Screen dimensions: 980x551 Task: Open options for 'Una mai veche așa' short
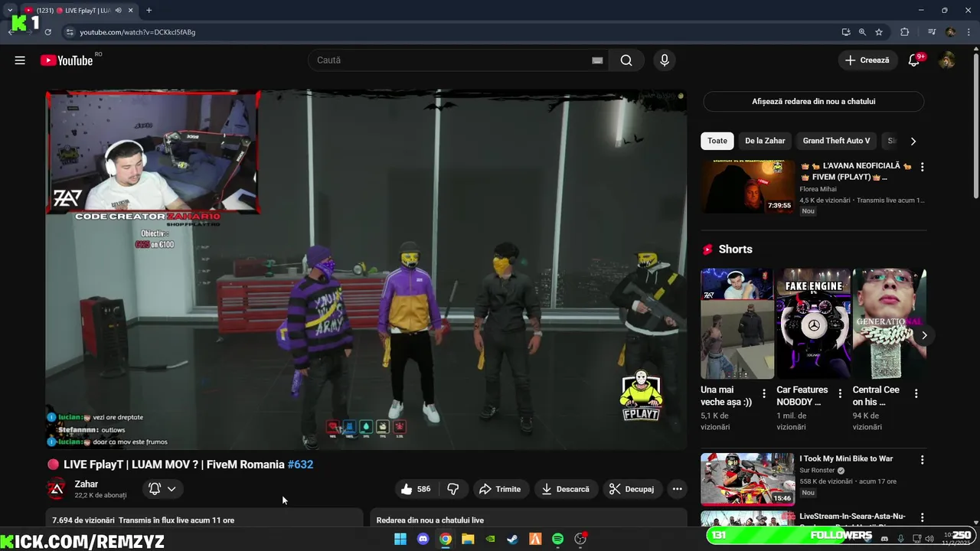tap(763, 393)
